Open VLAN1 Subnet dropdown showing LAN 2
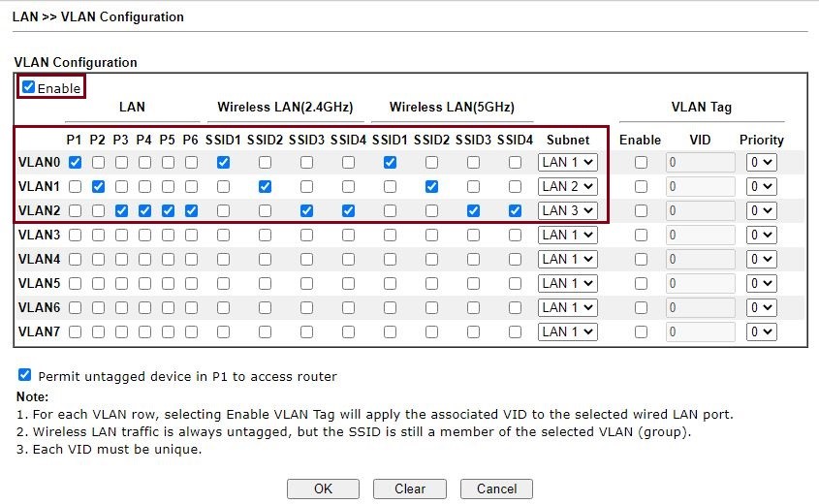 pyautogui.click(x=567, y=186)
